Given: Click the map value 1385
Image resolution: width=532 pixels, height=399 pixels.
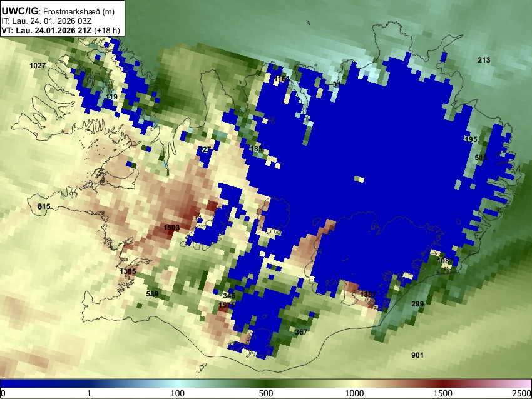Looking at the screenshot, I should 128,271.
